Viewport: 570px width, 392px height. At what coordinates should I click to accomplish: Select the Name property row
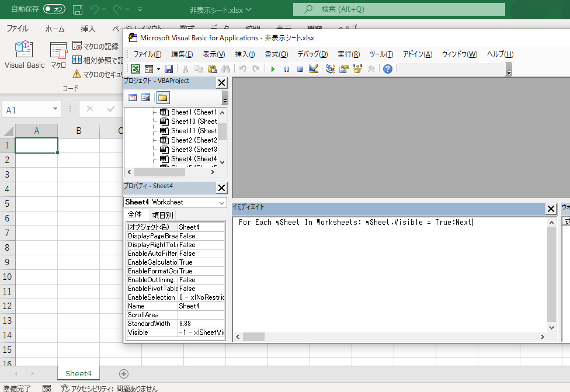tap(176, 306)
